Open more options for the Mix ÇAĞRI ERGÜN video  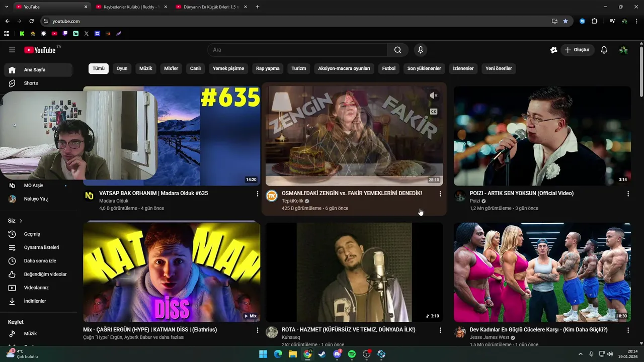point(258,330)
